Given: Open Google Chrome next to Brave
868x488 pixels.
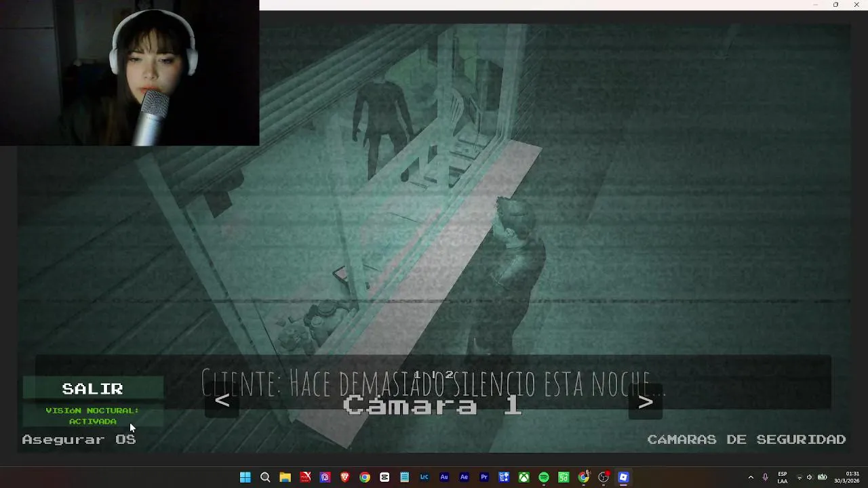Looking at the screenshot, I should (365, 477).
